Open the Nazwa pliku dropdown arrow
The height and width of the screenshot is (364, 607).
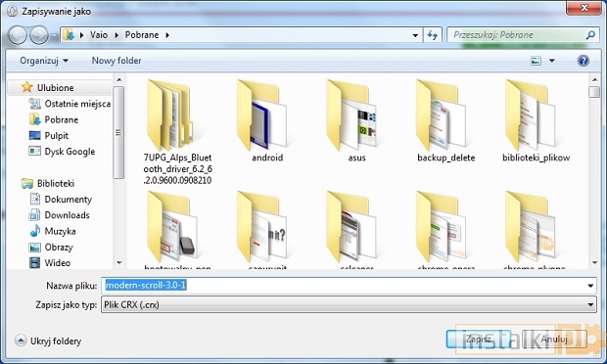pos(590,286)
